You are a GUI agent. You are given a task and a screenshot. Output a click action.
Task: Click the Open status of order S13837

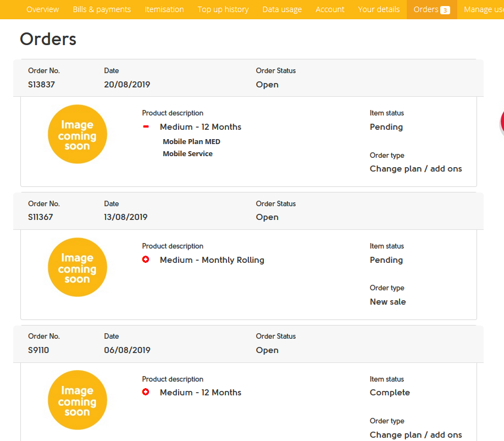pos(267,85)
